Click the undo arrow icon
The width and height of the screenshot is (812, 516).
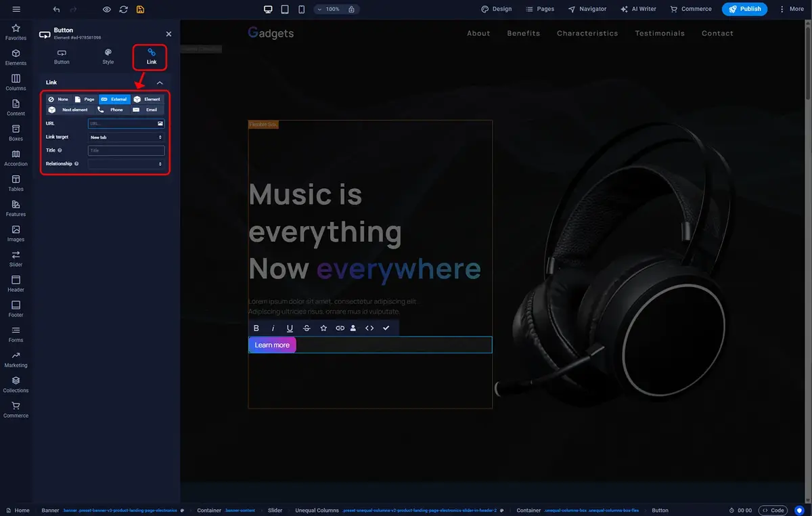coord(56,9)
